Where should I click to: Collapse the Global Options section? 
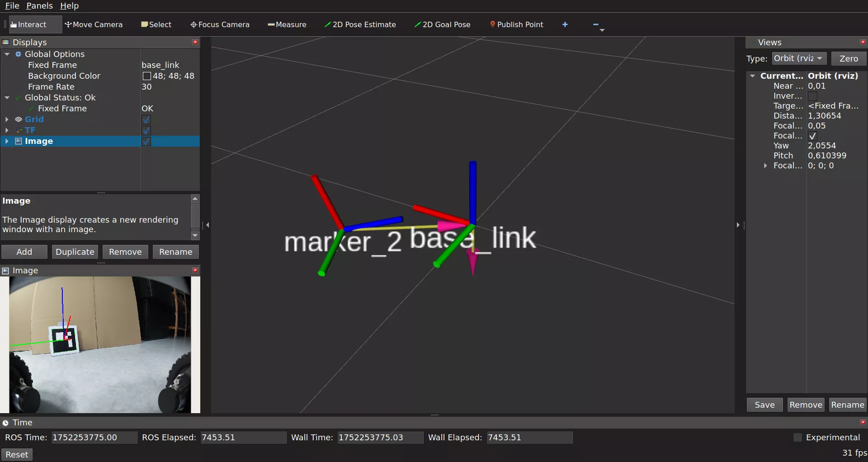[x=7, y=54]
